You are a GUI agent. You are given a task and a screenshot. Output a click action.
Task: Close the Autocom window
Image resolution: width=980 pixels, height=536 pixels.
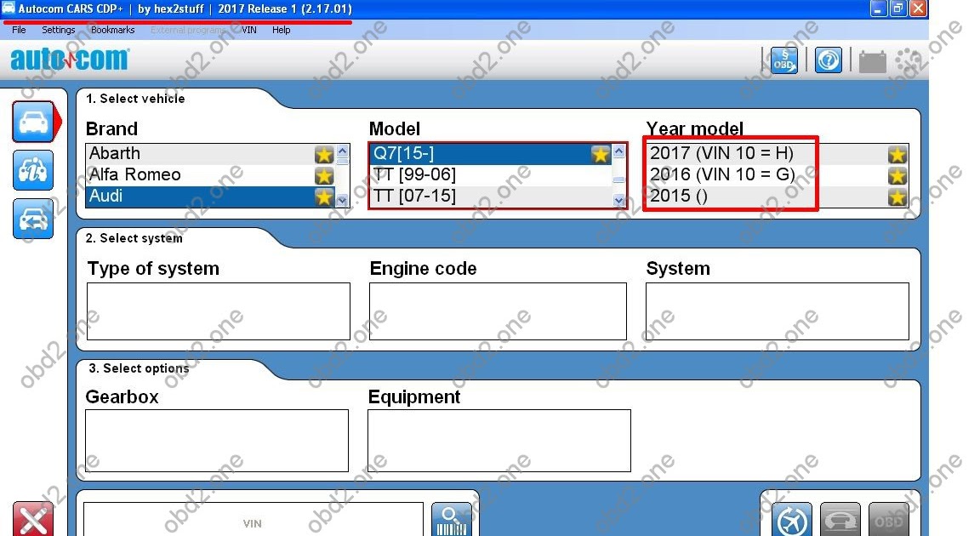click(x=918, y=9)
